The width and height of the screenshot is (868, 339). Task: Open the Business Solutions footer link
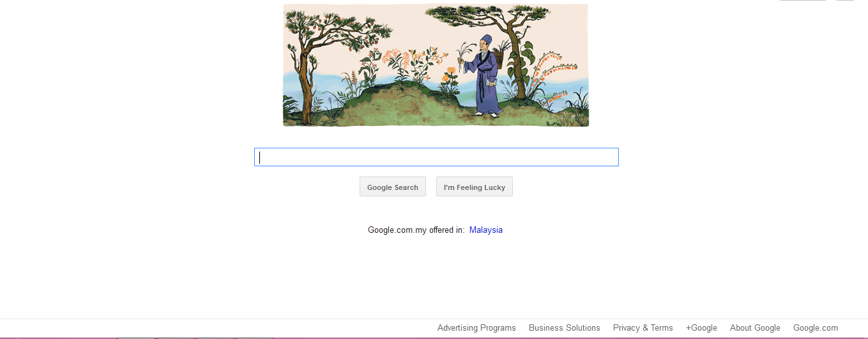coord(565,327)
